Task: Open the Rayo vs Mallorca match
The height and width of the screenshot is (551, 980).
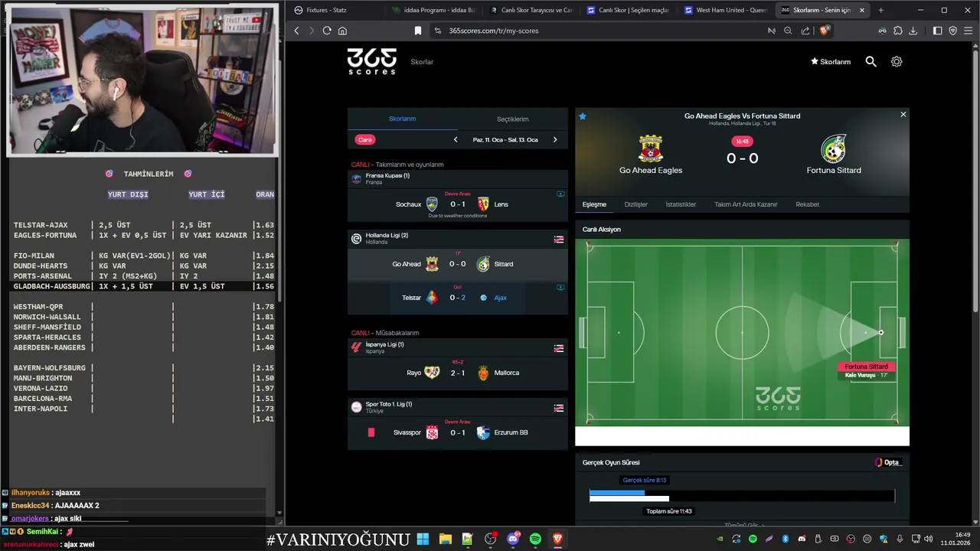Action: tap(458, 373)
